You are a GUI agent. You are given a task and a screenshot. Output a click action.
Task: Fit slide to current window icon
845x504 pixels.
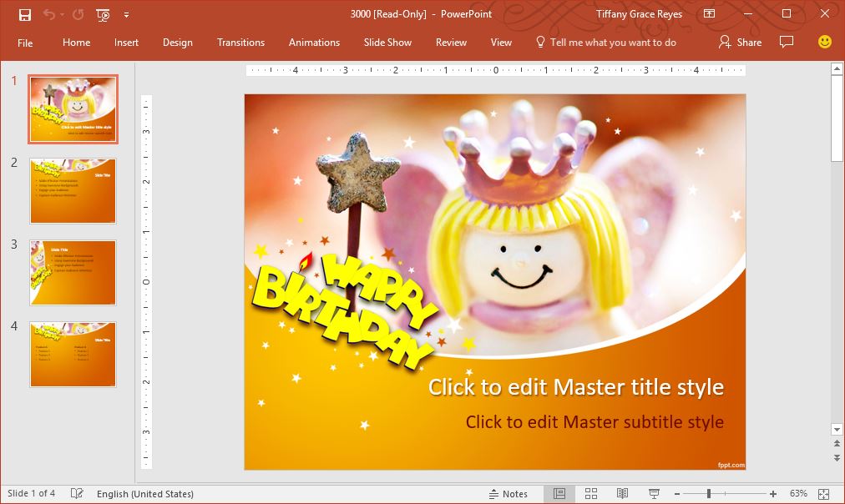click(x=823, y=494)
